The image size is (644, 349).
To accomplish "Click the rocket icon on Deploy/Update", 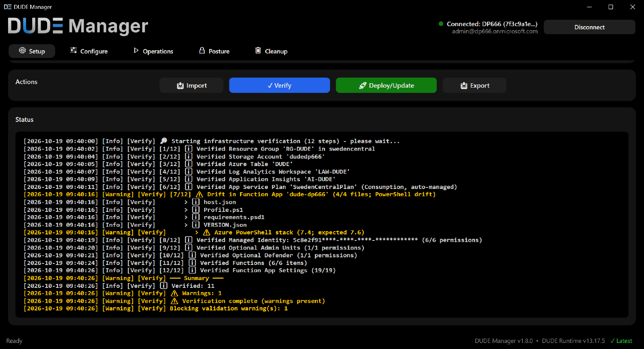I will click(x=363, y=85).
